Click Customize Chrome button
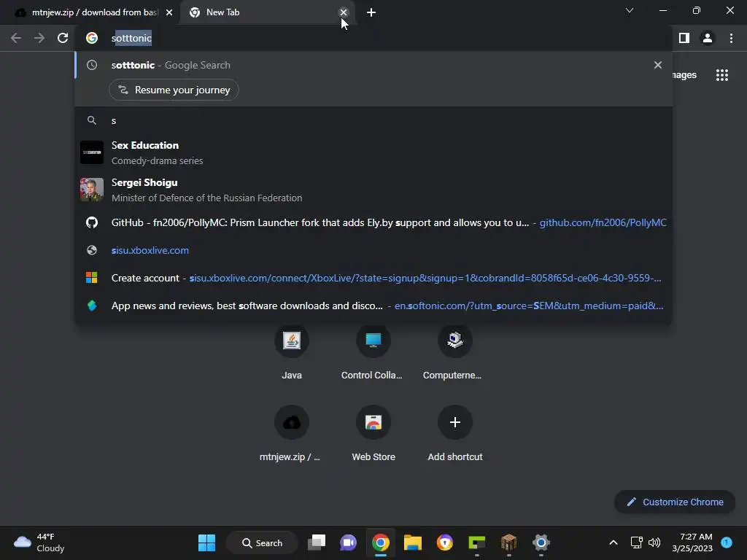 coord(675,502)
